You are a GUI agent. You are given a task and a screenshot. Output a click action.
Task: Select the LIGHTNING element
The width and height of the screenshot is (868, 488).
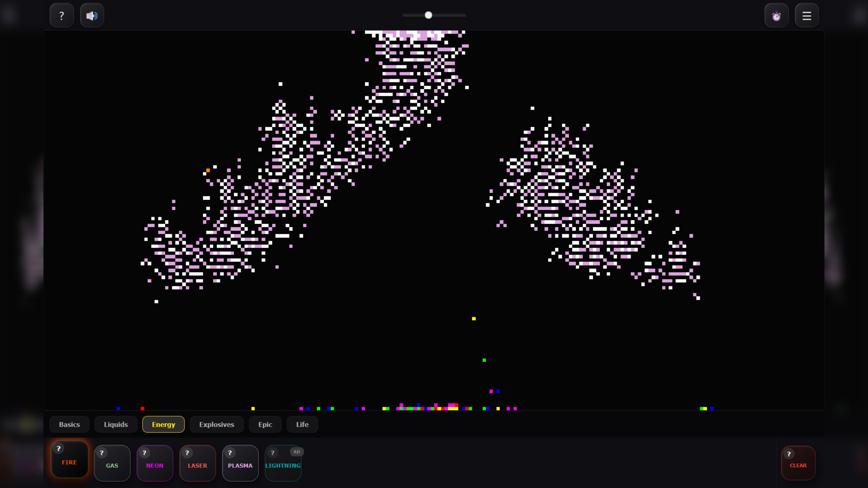click(283, 465)
